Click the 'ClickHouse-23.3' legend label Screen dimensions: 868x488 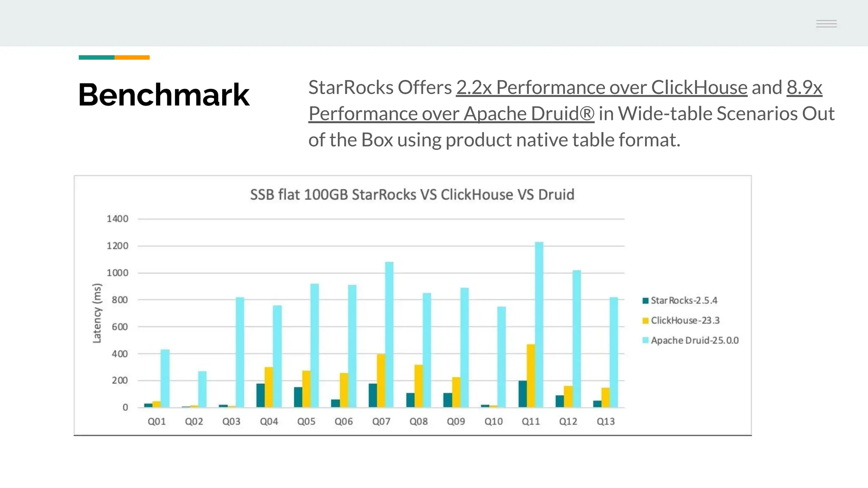click(x=685, y=321)
